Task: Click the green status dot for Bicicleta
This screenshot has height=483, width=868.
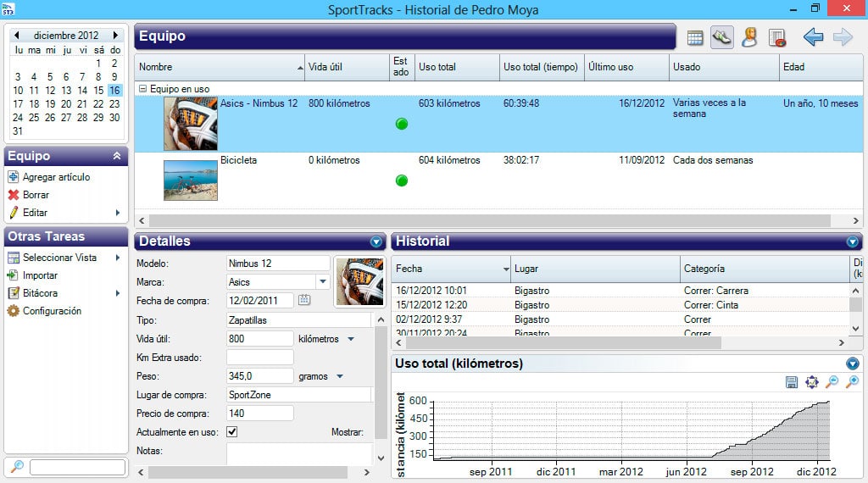Action: 402,180
